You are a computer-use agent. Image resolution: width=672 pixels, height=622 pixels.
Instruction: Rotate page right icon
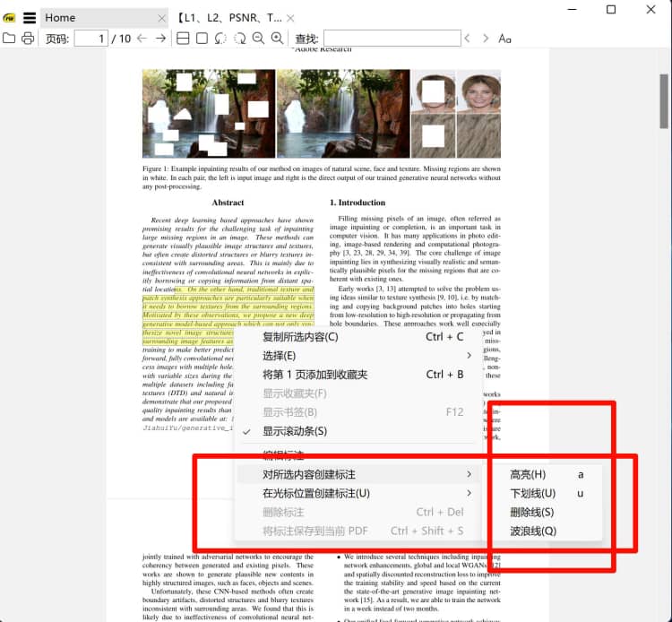(x=239, y=39)
